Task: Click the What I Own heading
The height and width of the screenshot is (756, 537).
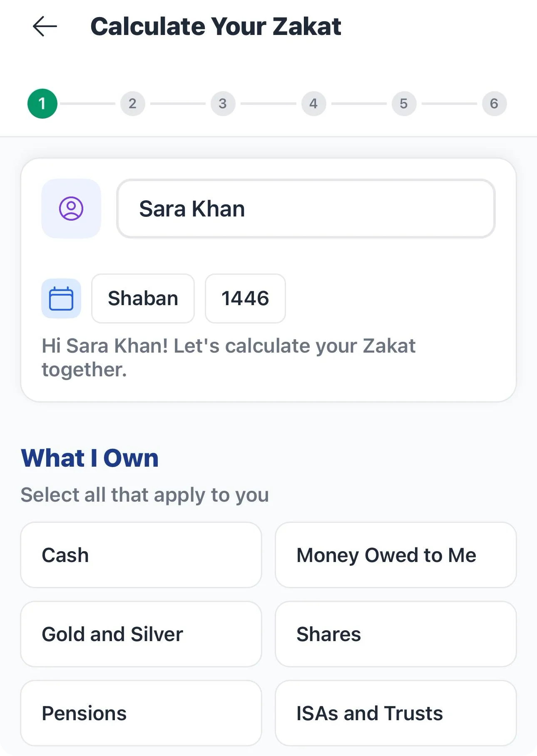Action: tap(90, 458)
